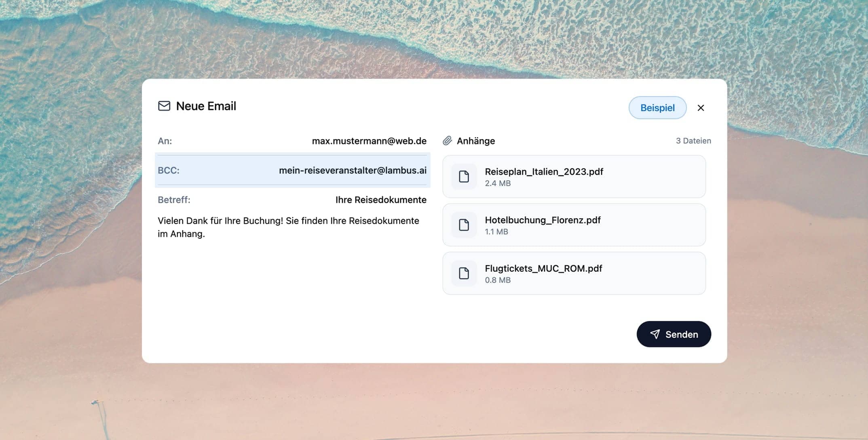Click the file icon for Hotelbuchung_Florenz.pdf
868x440 pixels.
[x=464, y=225]
